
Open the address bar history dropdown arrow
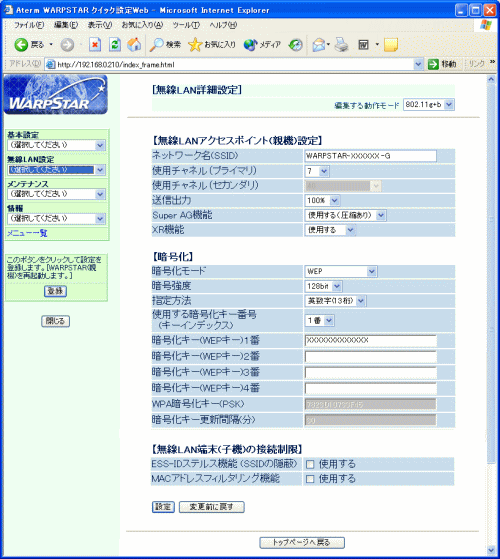pyautogui.click(x=418, y=65)
